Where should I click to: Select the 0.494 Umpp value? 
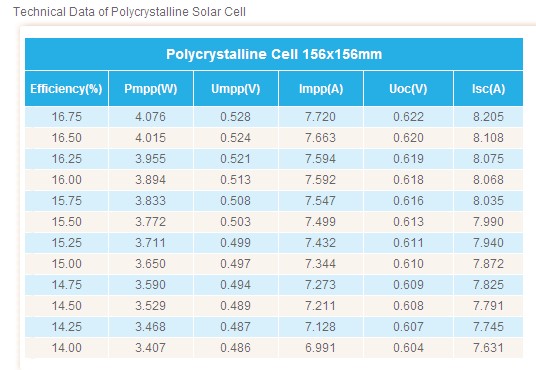(x=236, y=285)
